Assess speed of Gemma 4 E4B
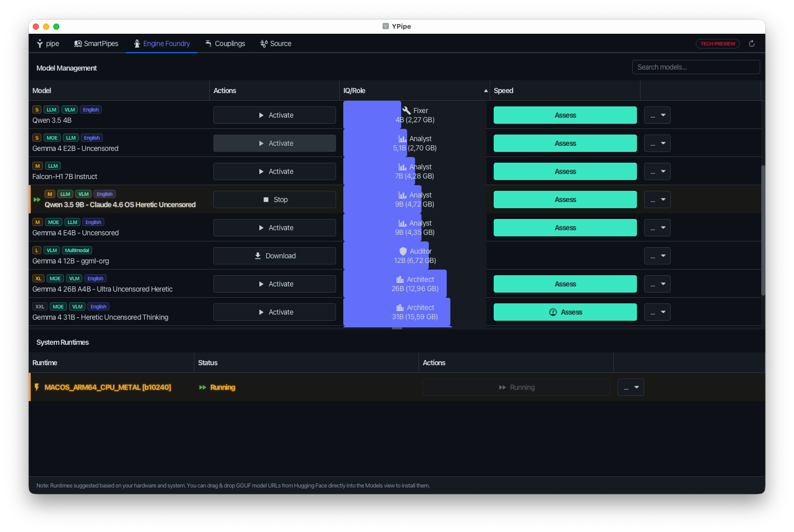The image size is (794, 532). (x=565, y=228)
